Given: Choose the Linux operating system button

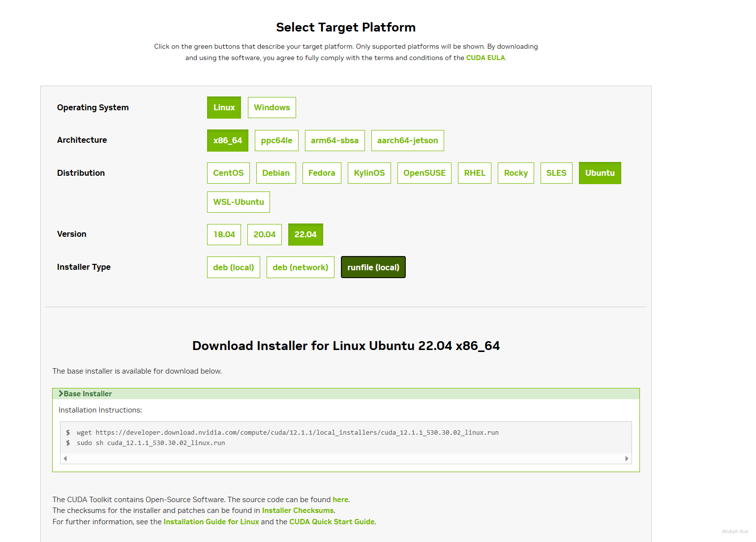Looking at the screenshot, I should 224,108.
